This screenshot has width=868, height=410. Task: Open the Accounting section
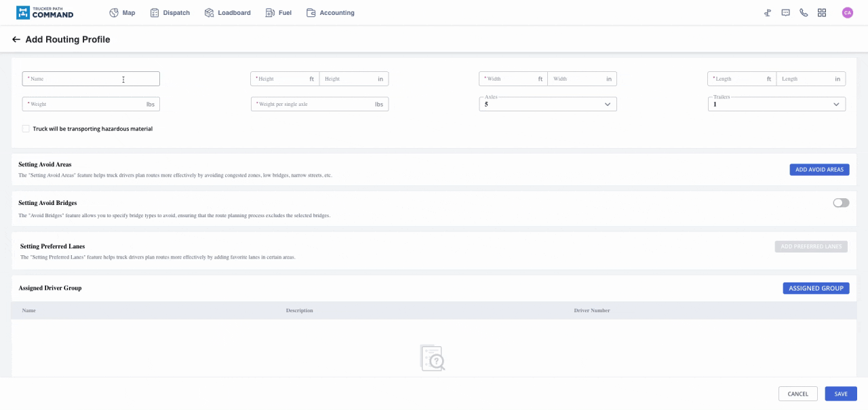330,13
